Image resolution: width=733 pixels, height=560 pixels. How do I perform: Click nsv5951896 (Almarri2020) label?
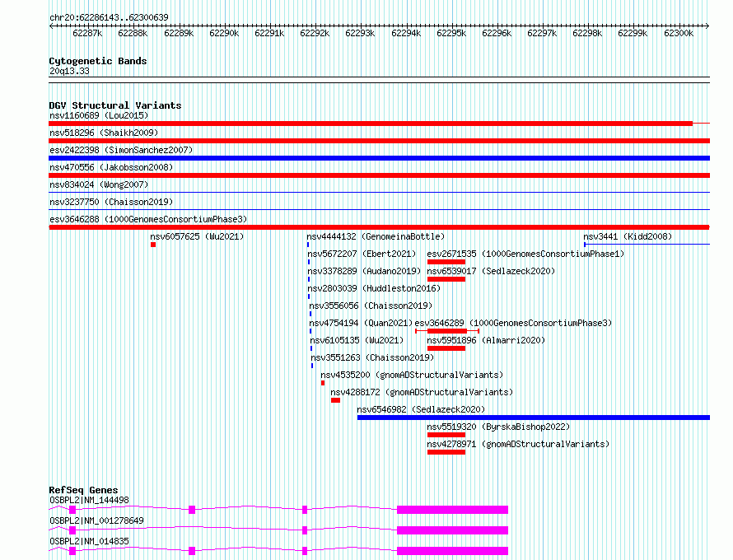coord(486,340)
